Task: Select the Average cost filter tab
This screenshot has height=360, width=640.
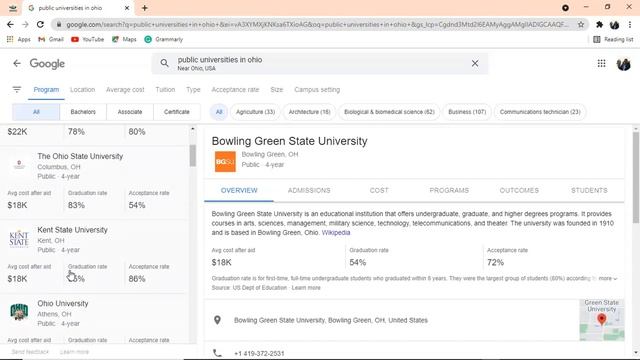Action: click(125, 90)
